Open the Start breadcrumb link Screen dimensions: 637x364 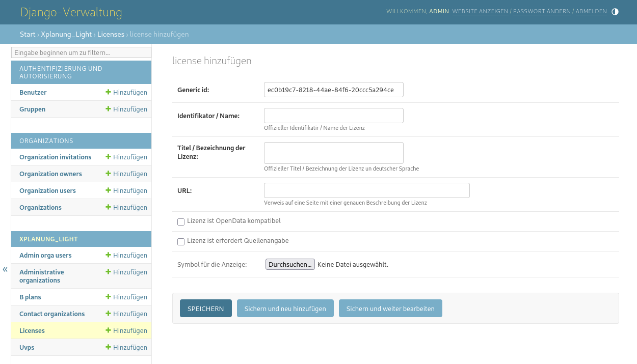[x=28, y=34]
